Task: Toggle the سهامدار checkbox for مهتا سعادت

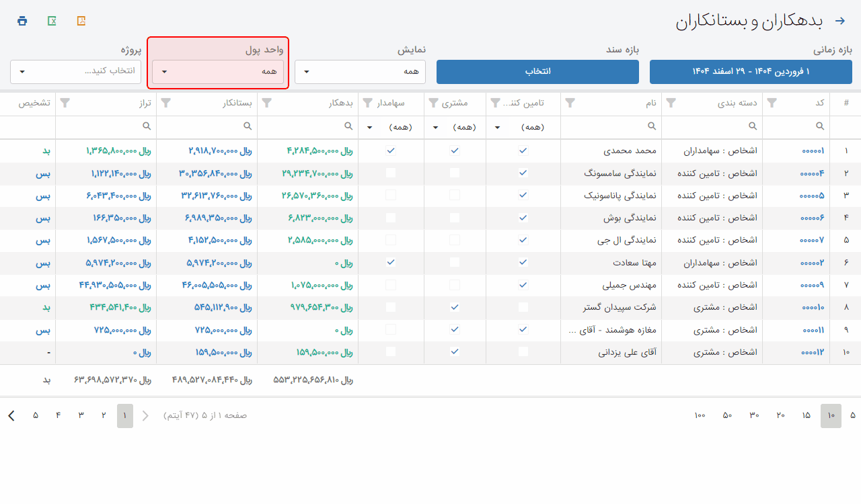Action: (391, 262)
